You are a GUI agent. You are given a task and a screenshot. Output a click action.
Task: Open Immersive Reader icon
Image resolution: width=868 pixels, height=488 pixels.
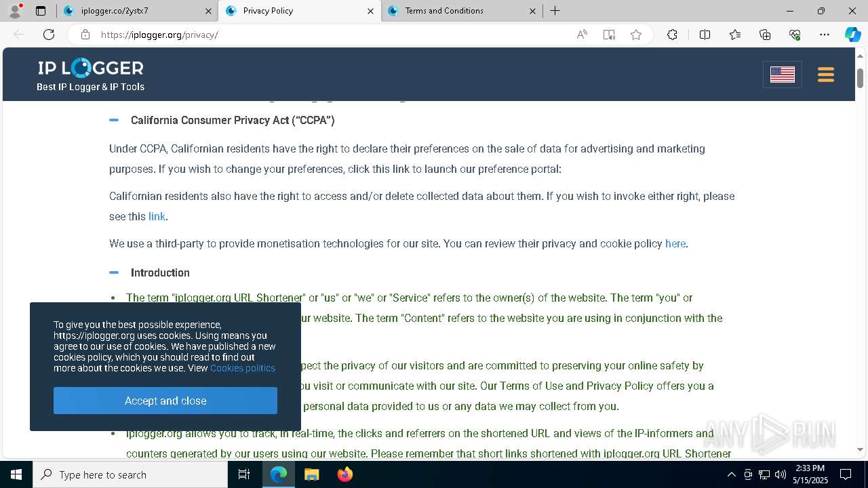click(x=609, y=35)
